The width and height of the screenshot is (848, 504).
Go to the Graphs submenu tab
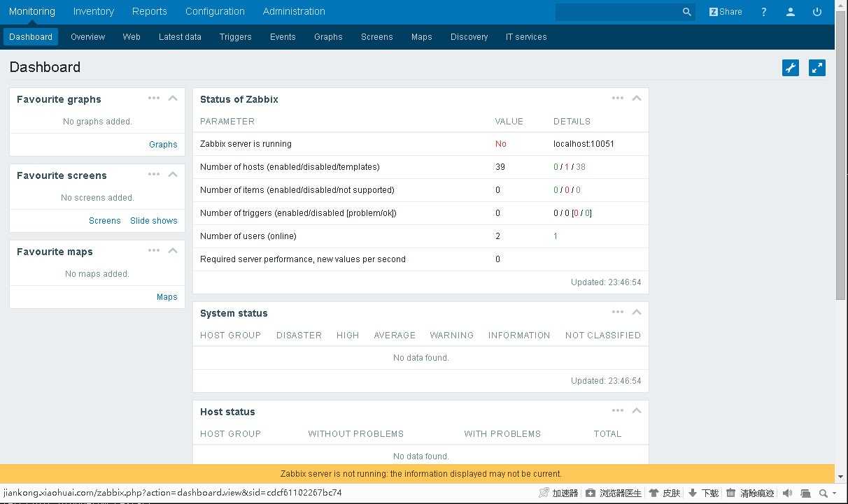pyautogui.click(x=328, y=37)
